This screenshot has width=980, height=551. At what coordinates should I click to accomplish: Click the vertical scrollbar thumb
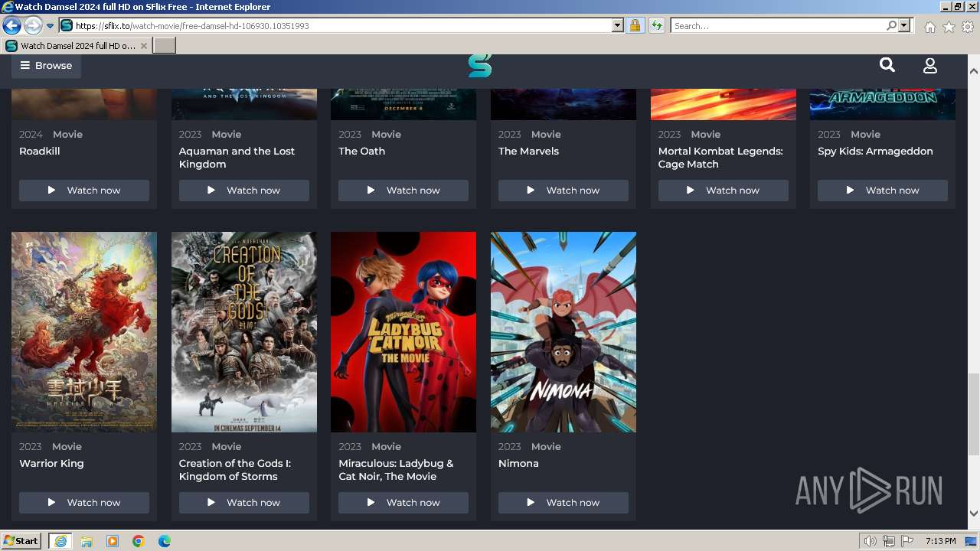click(974, 414)
